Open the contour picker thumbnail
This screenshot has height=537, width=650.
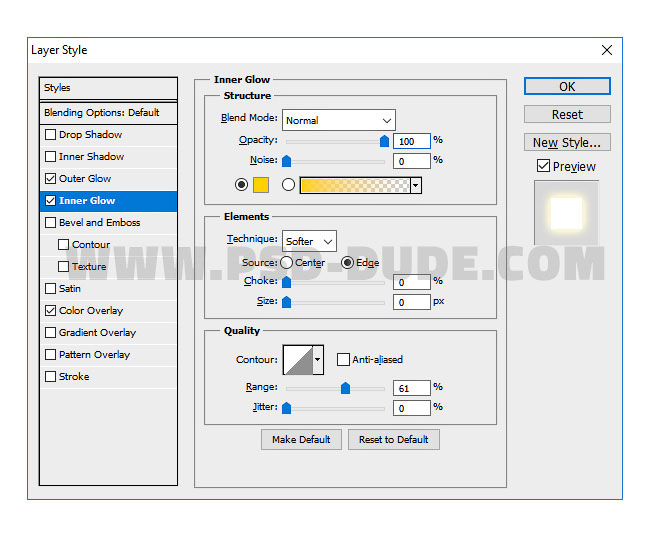pos(298,359)
